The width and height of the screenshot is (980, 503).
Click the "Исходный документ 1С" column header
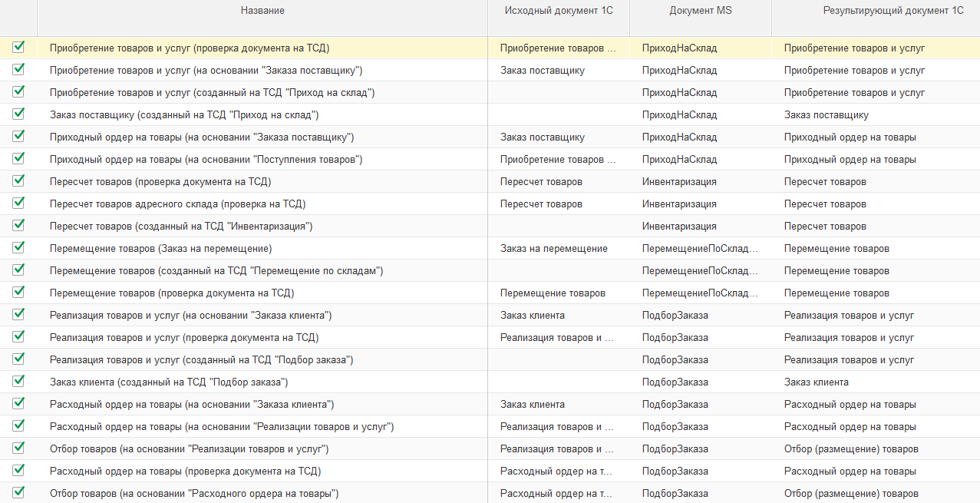tap(558, 11)
